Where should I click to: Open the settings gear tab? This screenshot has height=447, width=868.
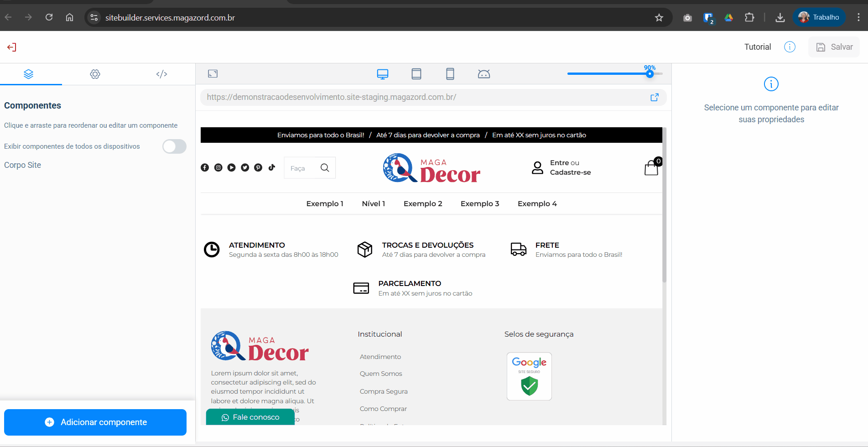pyautogui.click(x=95, y=74)
